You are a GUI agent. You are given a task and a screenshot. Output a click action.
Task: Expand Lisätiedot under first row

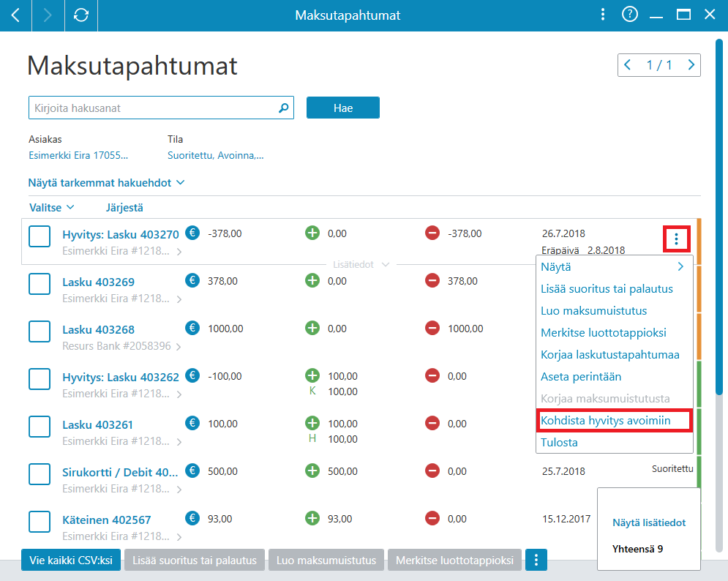(x=361, y=264)
